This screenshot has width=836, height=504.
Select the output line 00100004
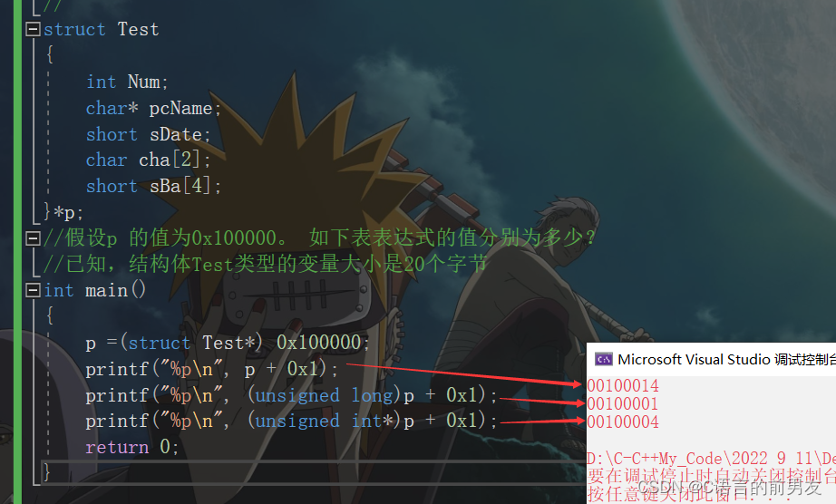tap(623, 422)
